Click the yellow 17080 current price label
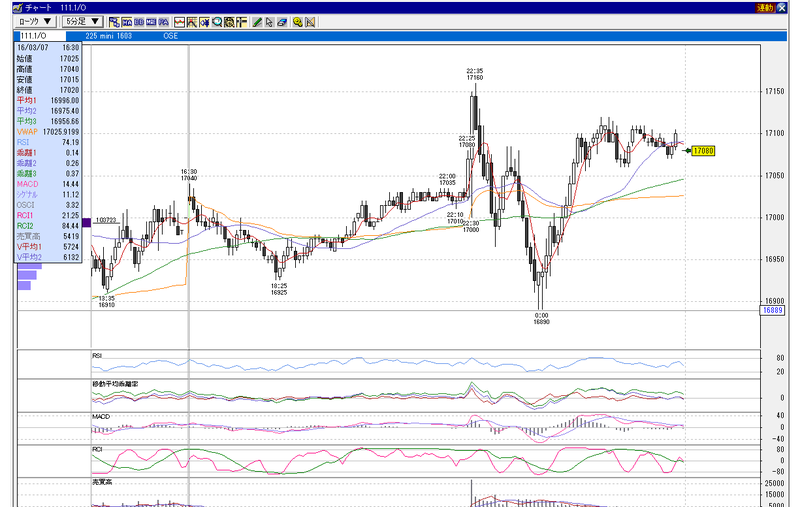This screenshot has height=507, width=800. (703, 150)
